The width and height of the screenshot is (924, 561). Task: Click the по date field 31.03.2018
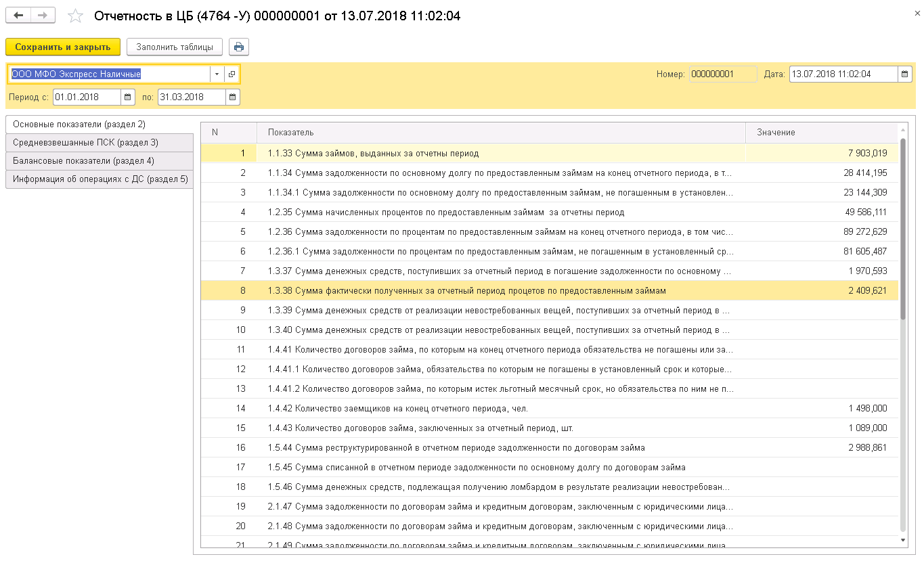pos(192,97)
